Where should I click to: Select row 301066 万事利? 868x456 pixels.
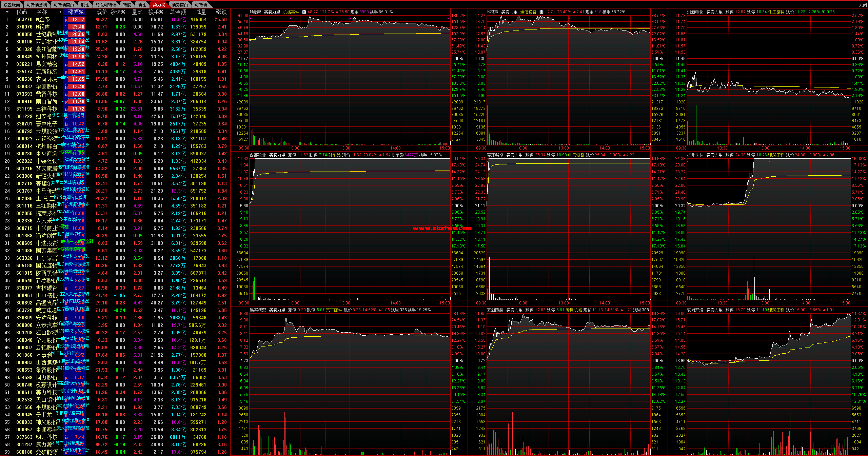pyautogui.click(x=115, y=355)
